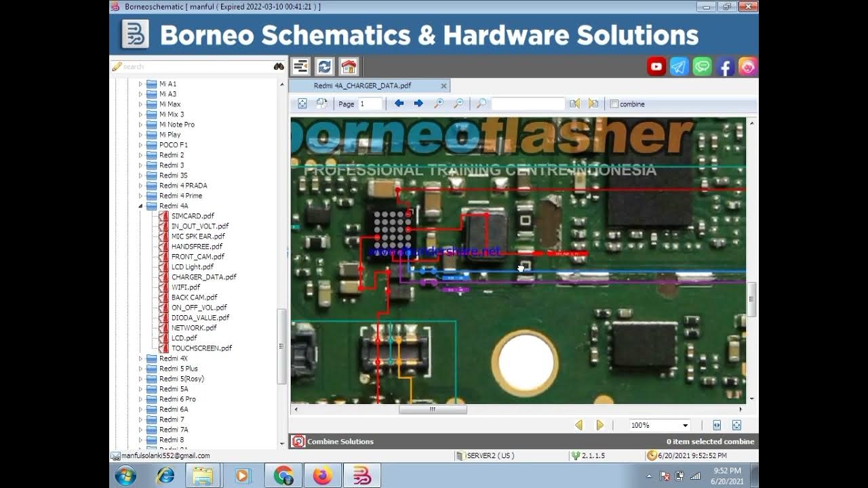Go to previous page with blue left arrow

click(399, 104)
